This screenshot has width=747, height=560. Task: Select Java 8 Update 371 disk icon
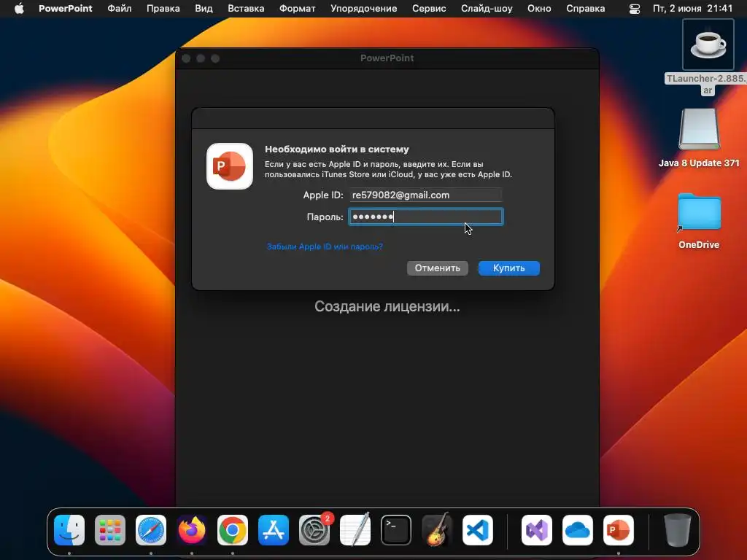[x=699, y=130]
